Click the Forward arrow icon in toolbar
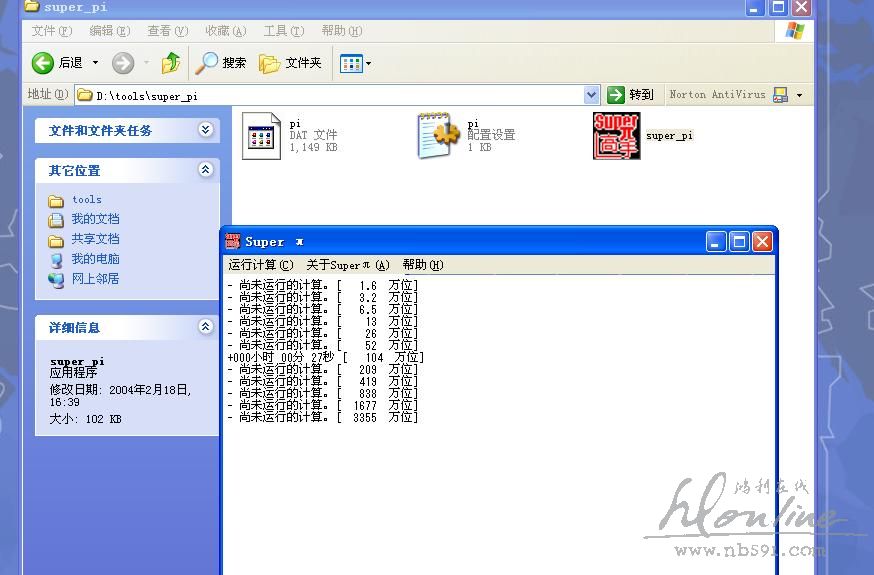Screen dimensions: 874x575 (x=123, y=63)
